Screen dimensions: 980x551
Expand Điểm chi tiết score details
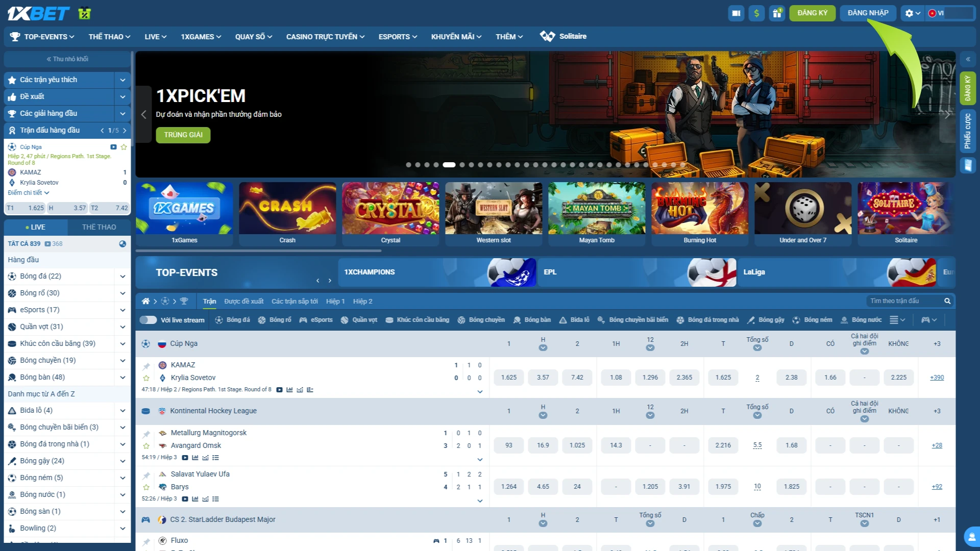(x=28, y=193)
